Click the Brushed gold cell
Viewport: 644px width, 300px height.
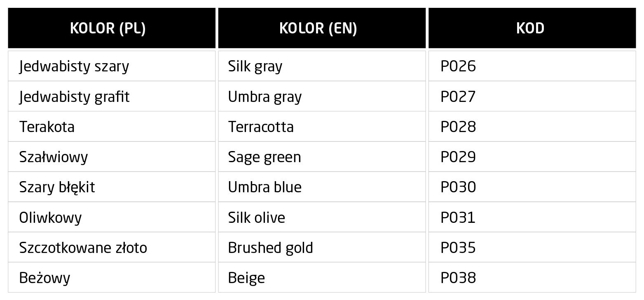[x=270, y=248]
